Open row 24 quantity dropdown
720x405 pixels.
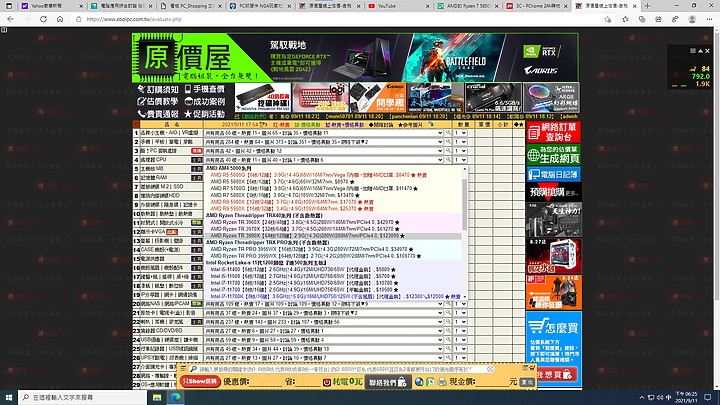460,340
